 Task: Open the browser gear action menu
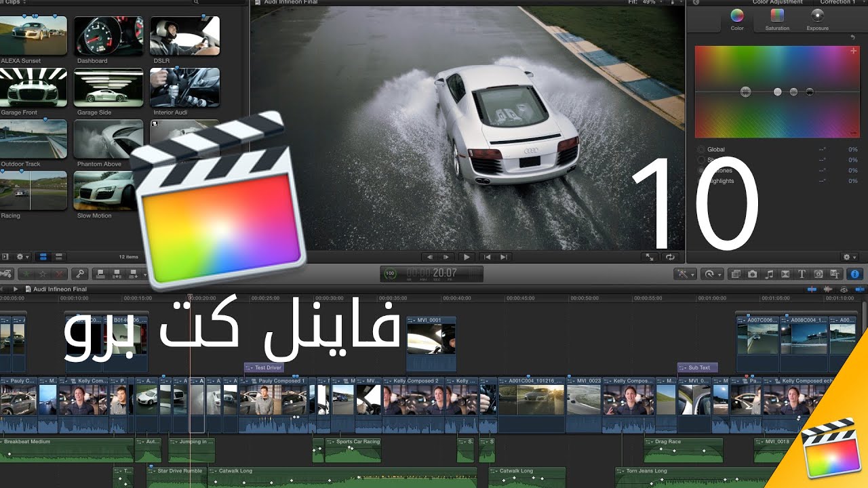coord(23,257)
